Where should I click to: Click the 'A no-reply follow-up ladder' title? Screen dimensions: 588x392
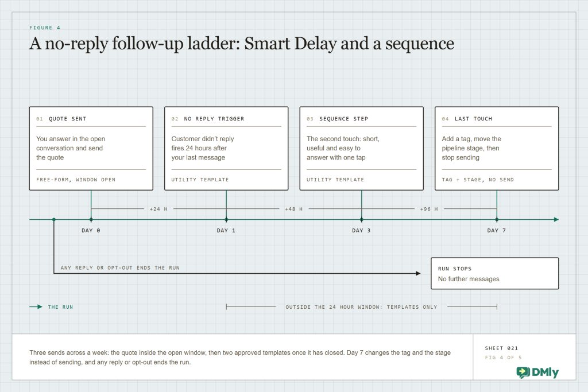242,44
